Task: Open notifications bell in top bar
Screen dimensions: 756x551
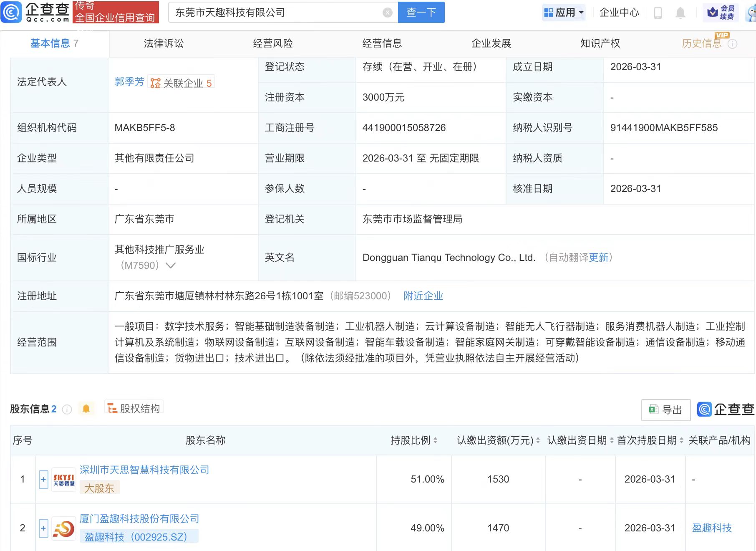Action: pos(680,13)
